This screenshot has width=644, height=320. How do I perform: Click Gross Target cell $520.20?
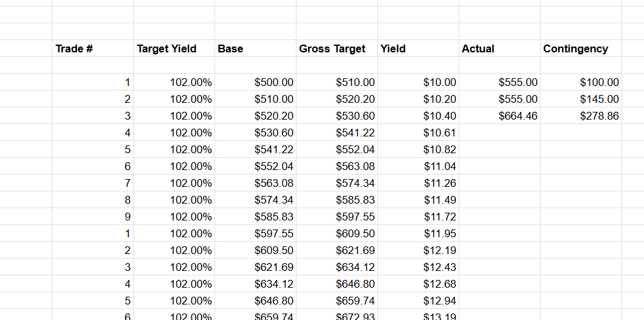pyautogui.click(x=337, y=99)
